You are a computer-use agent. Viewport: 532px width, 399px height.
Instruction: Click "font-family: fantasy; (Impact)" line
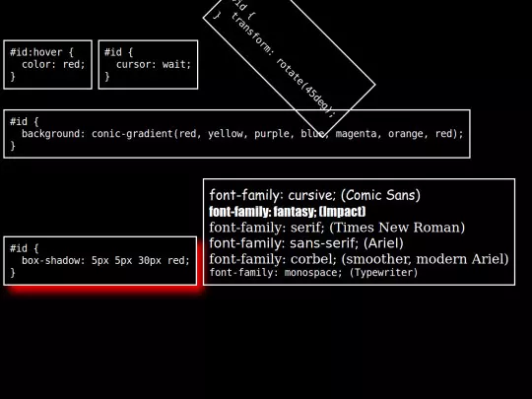point(288,212)
